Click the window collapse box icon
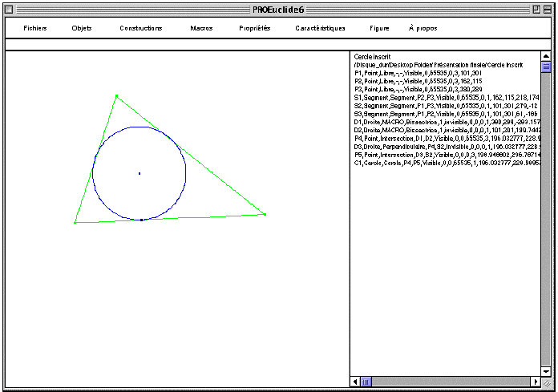The height and width of the screenshot is (392, 558). coord(548,8)
